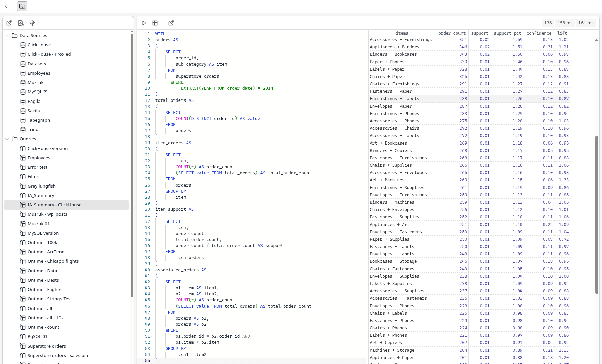The image size is (602, 364).
Task: Click the 158 ms timing badge
Action: point(565,23)
